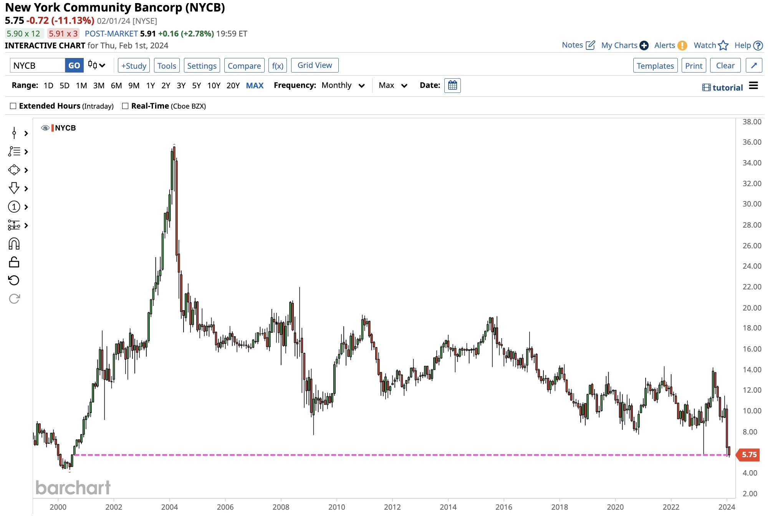Expand the crosshair tool flyout chevron
Viewport: 775px width, 532px height.
point(26,133)
